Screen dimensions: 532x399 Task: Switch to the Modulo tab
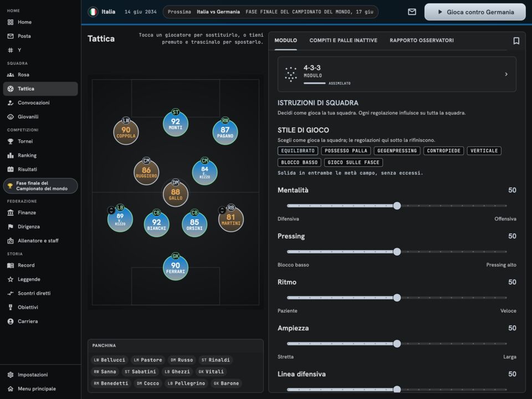coord(286,40)
